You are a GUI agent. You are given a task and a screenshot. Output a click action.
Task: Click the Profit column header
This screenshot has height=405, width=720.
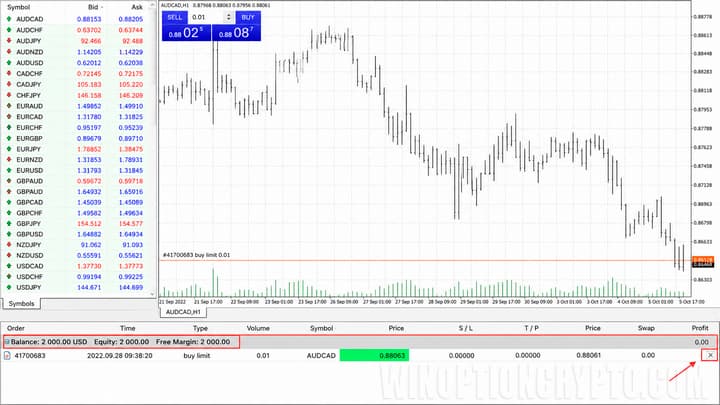[700, 328]
